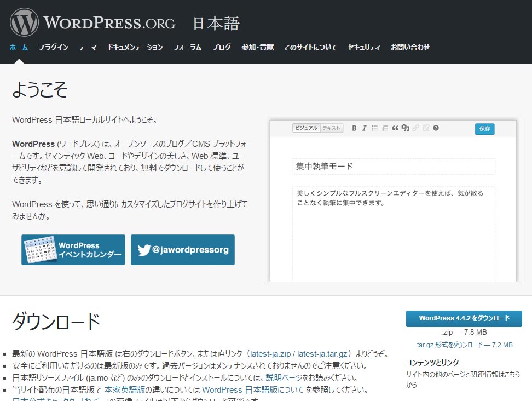Click the WordPress logo in the header

click(25, 22)
